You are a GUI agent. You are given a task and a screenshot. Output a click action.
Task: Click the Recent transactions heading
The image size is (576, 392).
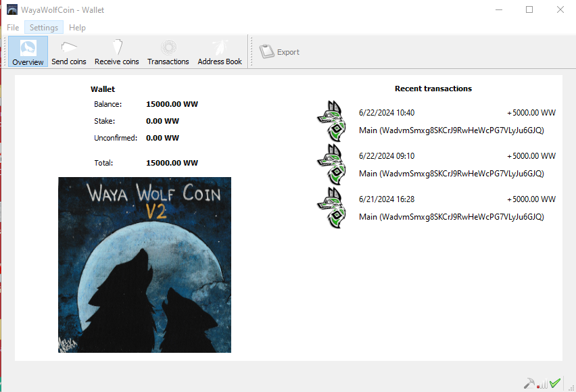click(433, 89)
